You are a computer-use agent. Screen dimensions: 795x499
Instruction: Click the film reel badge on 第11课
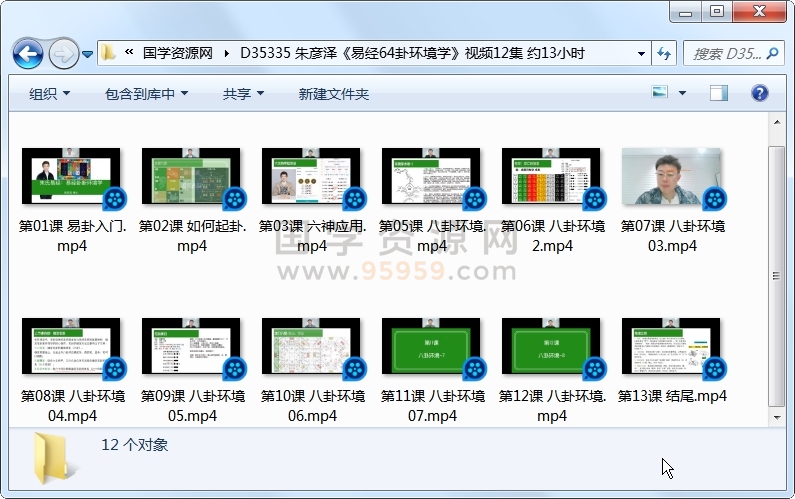[475, 369]
